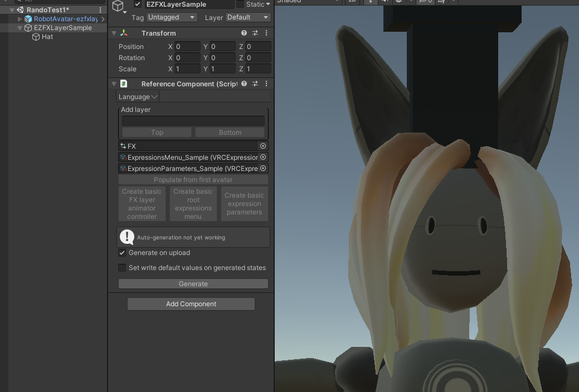Open object picker for ExpressionsMenu_Sample field
This screenshot has height=392, width=579.
pos(263,157)
